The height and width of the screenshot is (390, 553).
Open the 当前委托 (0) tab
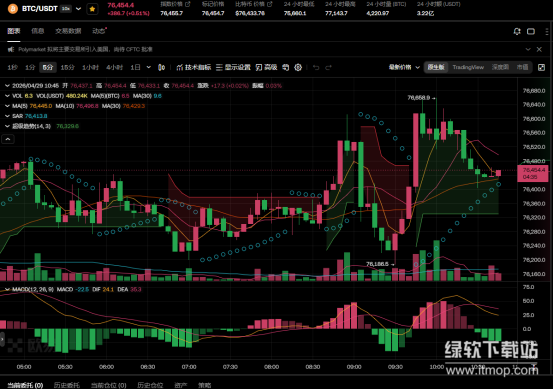[25, 385]
